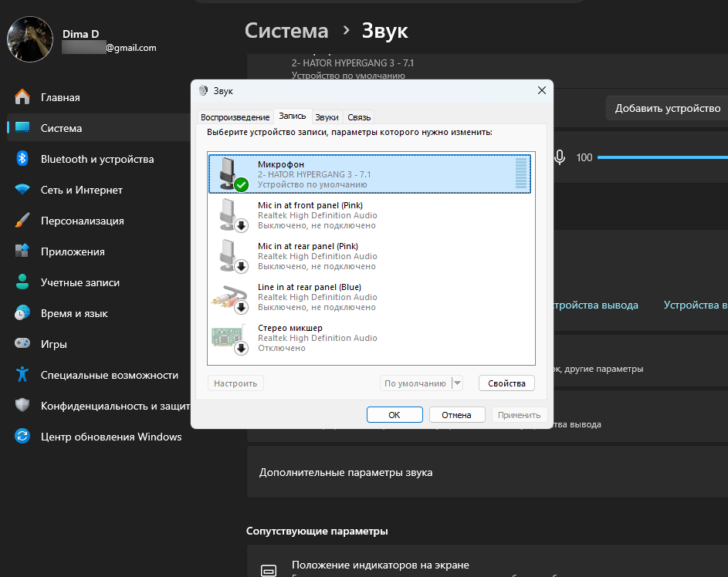Click the Главная home icon in sidebar
This screenshot has width=728, height=577.
pos(22,97)
